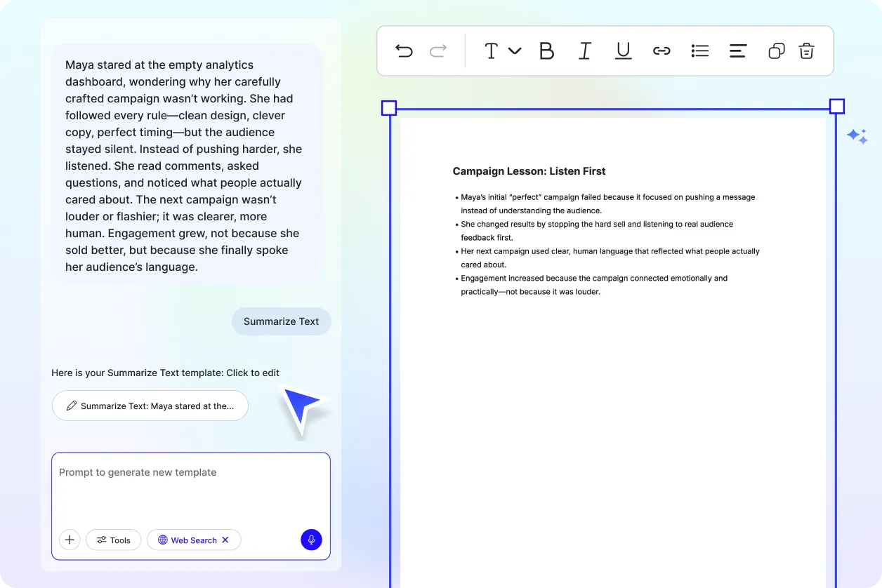The height and width of the screenshot is (588, 882).
Task: Toggle Bold formatting
Action: click(546, 51)
